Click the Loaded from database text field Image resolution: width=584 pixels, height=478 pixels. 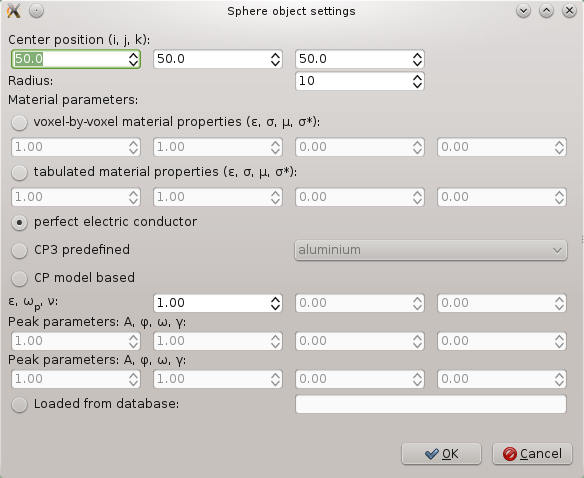pos(431,404)
